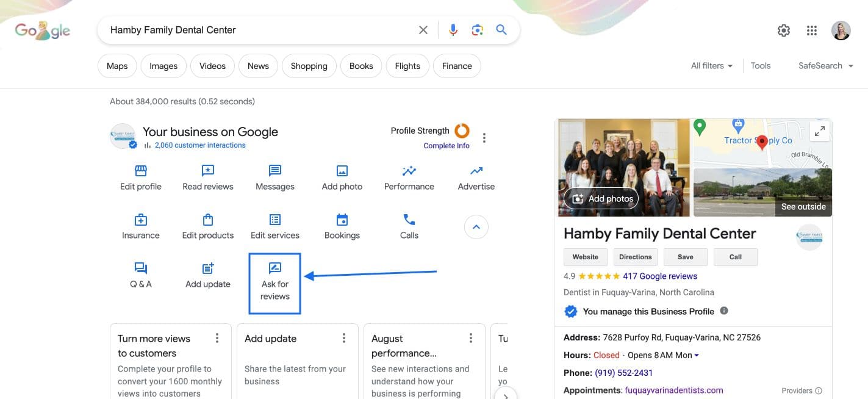Image resolution: width=868 pixels, height=399 pixels.
Task: Open 417 Google reviews link
Action: [x=660, y=276]
